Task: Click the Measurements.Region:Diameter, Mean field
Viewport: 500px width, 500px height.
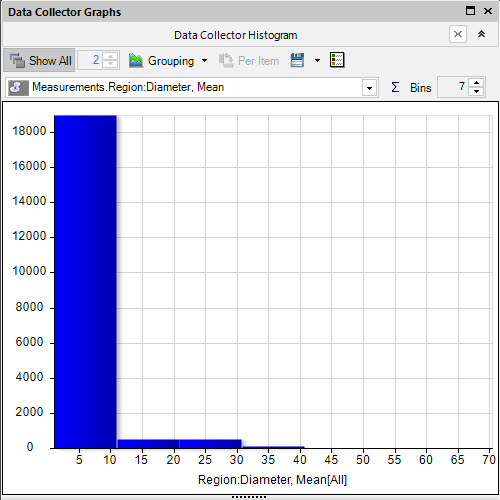Action: (x=192, y=87)
